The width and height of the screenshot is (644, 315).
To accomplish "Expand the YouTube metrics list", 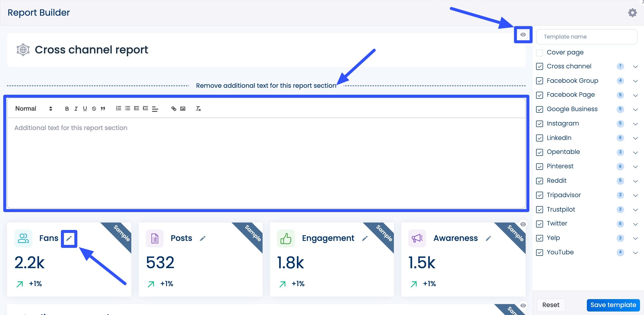I will (635, 252).
